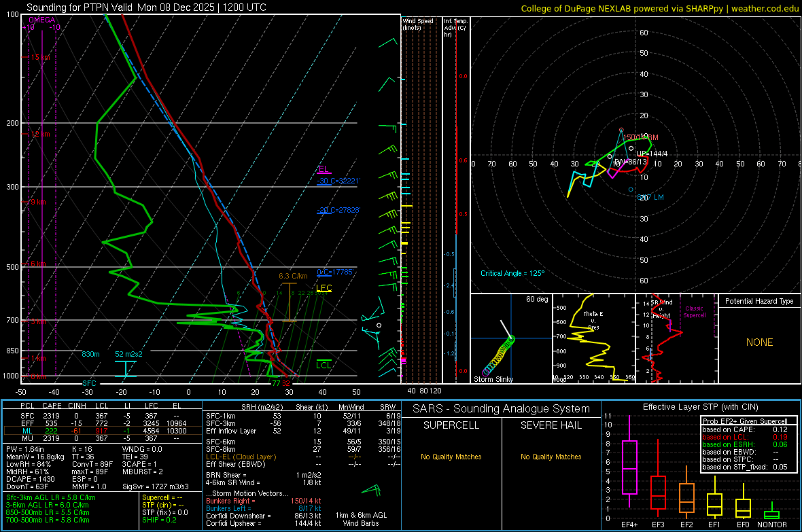Click the orange NONE hazard type text
Image resolution: width=802 pixels, height=532 pixels.
point(759,342)
